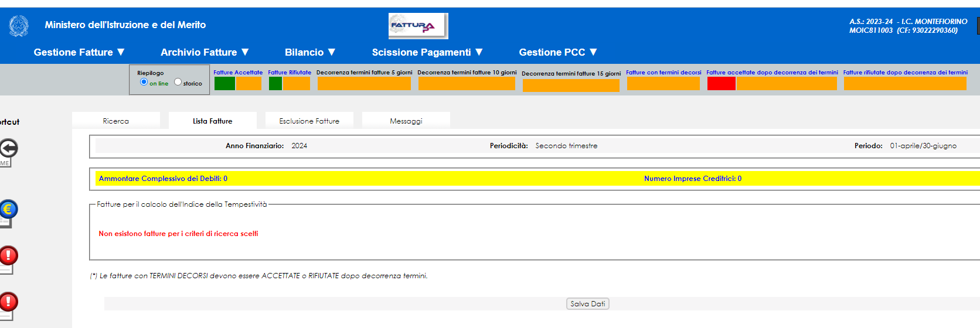Expand the Scissione Pagamenti menu

pos(427,52)
